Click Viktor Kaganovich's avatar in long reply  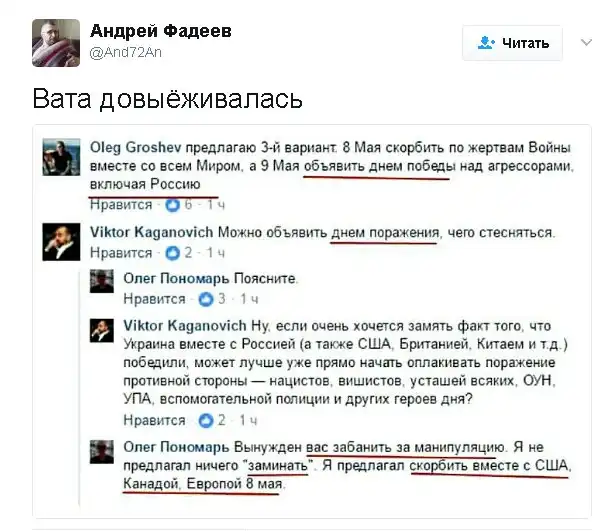point(102,330)
